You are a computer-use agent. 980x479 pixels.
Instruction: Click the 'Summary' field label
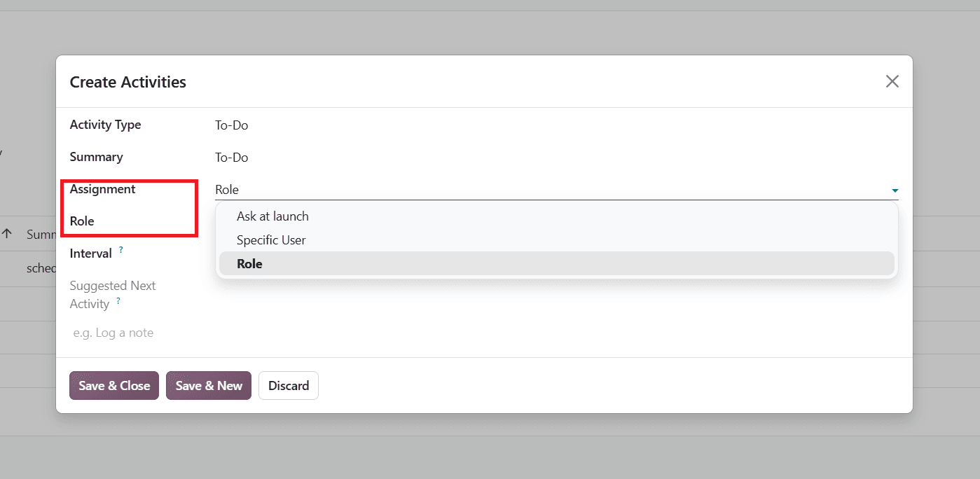[97, 157]
